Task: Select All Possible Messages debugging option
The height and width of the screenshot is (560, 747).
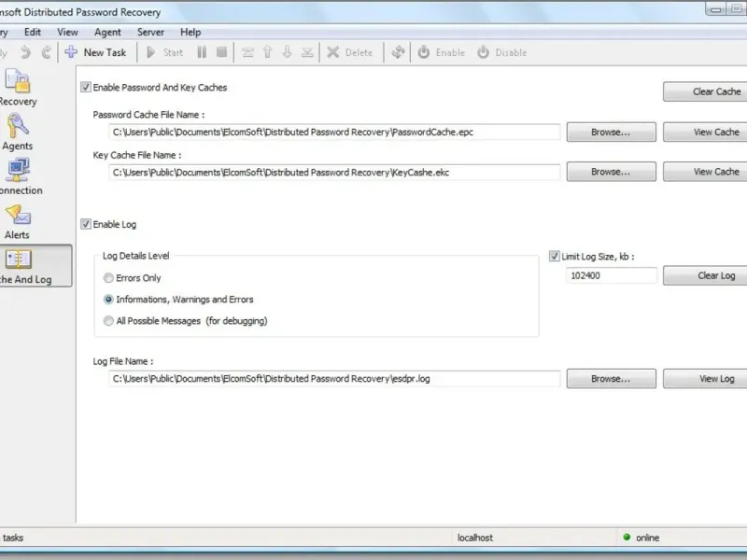Action: (x=108, y=320)
